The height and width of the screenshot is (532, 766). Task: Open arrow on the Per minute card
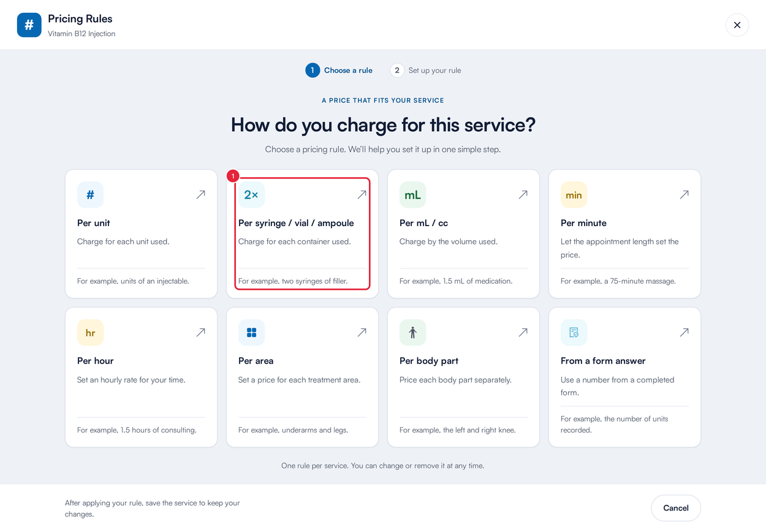click(x=684, y=194)
